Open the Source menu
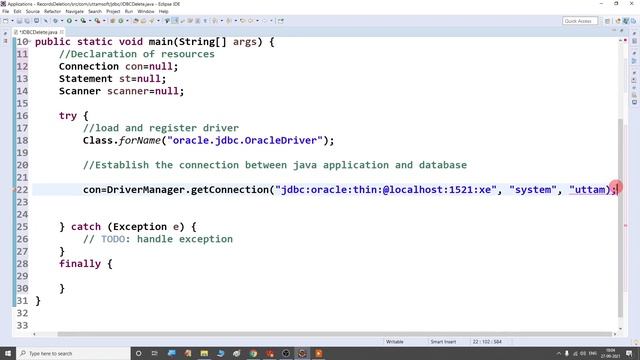This screenshot has width=640, height=360. coord(33,11)
